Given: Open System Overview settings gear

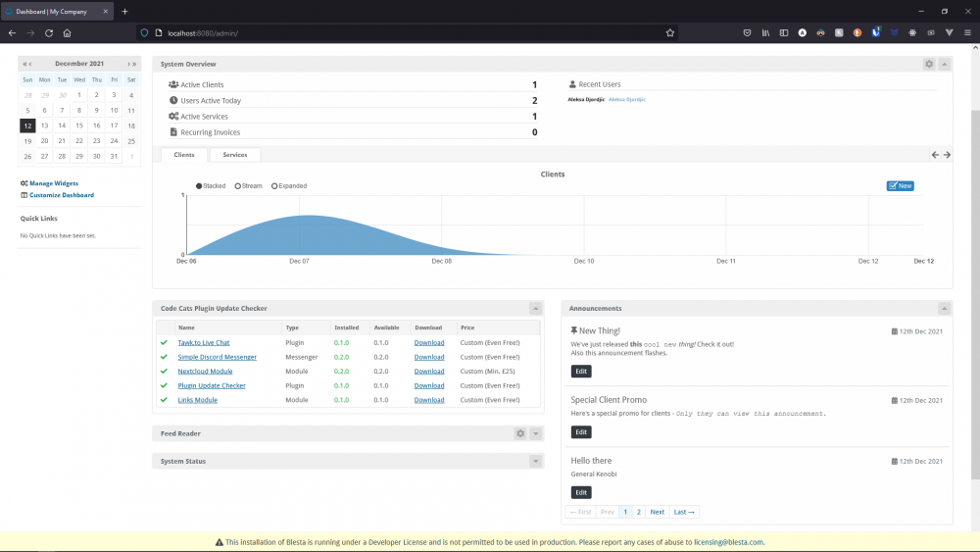Looking at the screenshot, I should [929, 64].
